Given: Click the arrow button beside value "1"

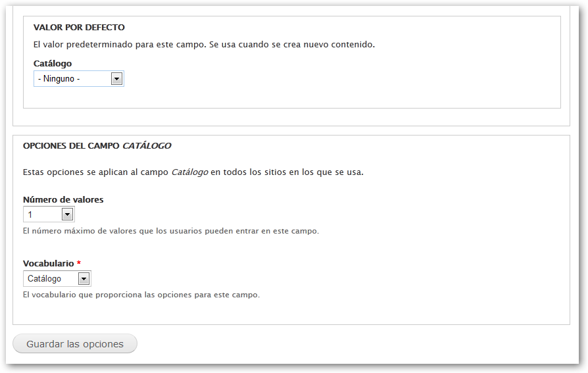Looking at the screenshot, I should (67, 214).
